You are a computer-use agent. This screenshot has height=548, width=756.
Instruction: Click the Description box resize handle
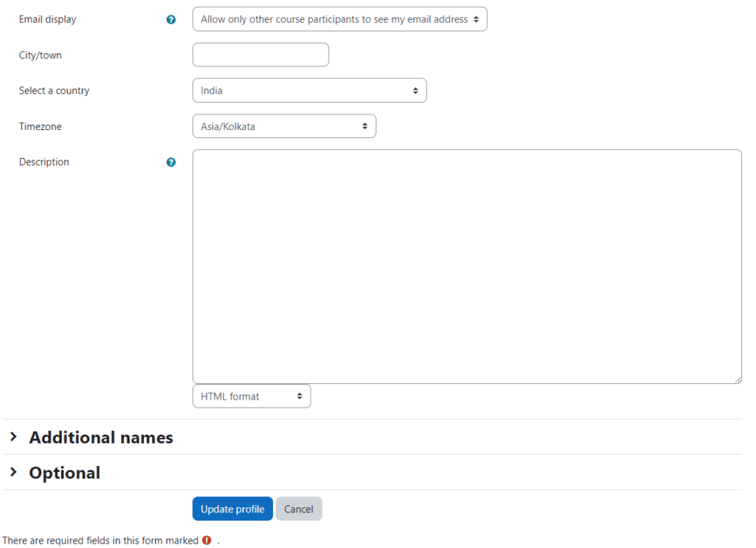[738, 380]
